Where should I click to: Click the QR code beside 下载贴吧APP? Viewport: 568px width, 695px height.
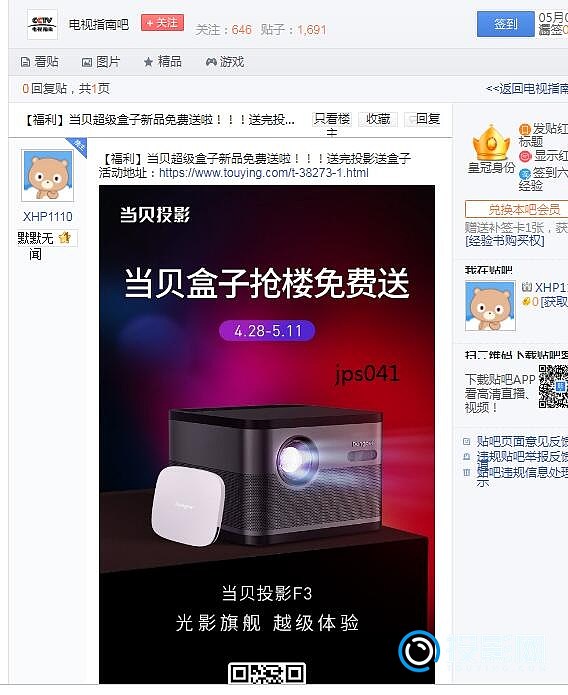coord(553,387)
